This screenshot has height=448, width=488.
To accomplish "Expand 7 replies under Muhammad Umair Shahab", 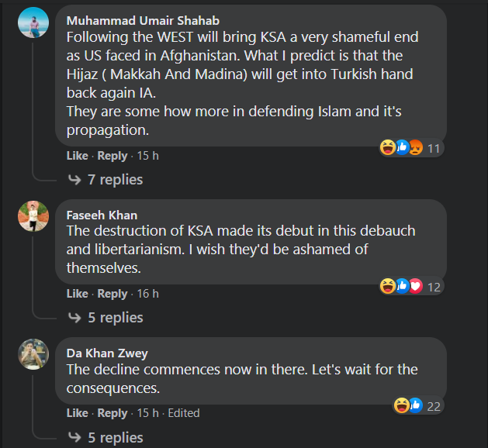I will click(x=115, y=180).
